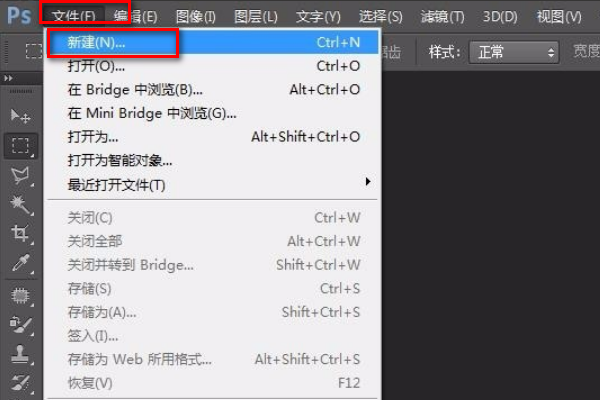The height and width of the screenshot is (400, 600).
Task: Open the 3D(D) menu
Action: pos(500,16)
